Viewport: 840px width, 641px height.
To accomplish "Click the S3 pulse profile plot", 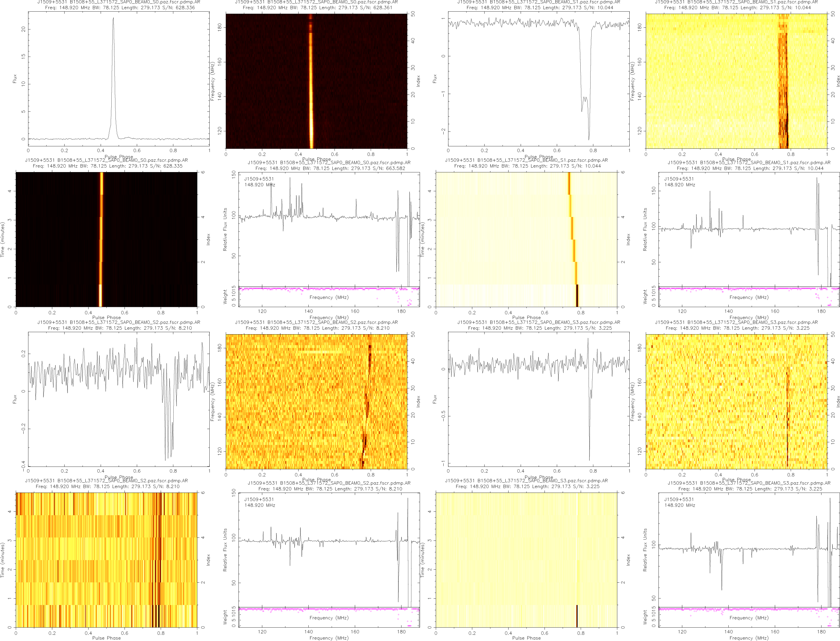I will click(539, 399).
